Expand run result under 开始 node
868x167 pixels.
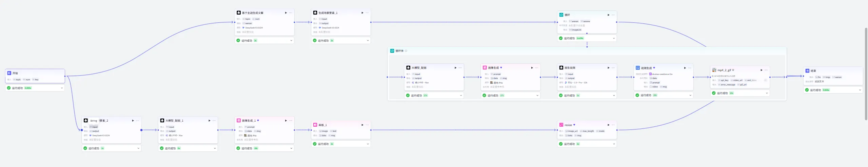click(62, 88)
